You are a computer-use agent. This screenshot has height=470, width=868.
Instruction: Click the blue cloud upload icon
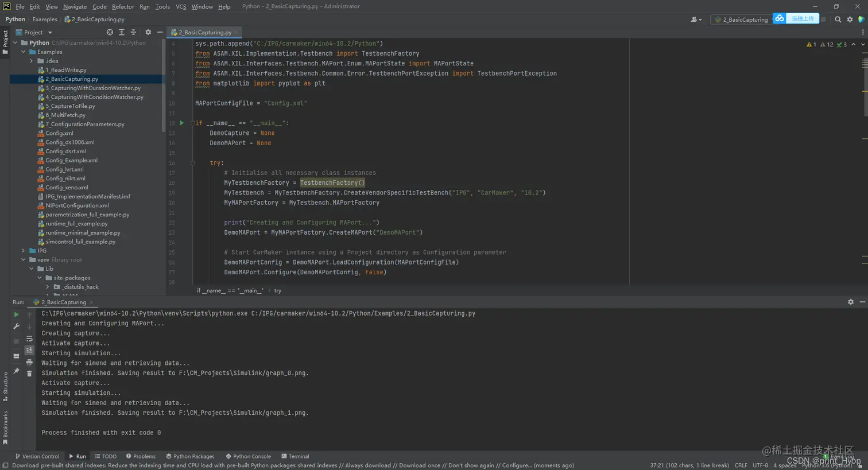[779, 19]
